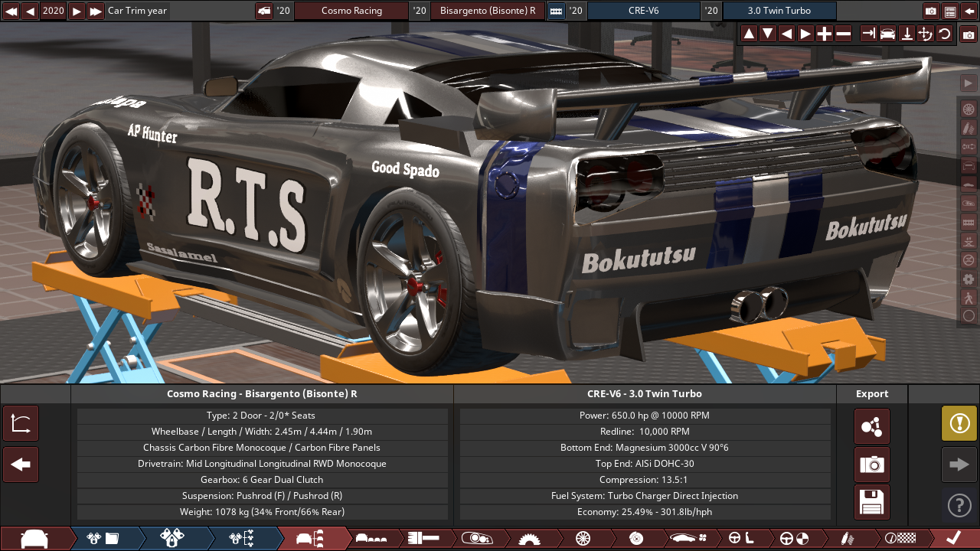The height and width of the screenshot is (551, 980).
Task: Click the car front view button
Action: point(887,34)
